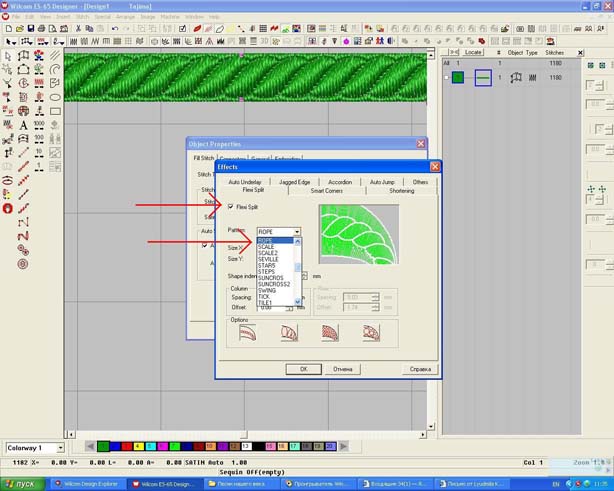Screen dimensions: 614x491
Task: Select the third Flexi Split option icon
Action: [x=330, y=333]
